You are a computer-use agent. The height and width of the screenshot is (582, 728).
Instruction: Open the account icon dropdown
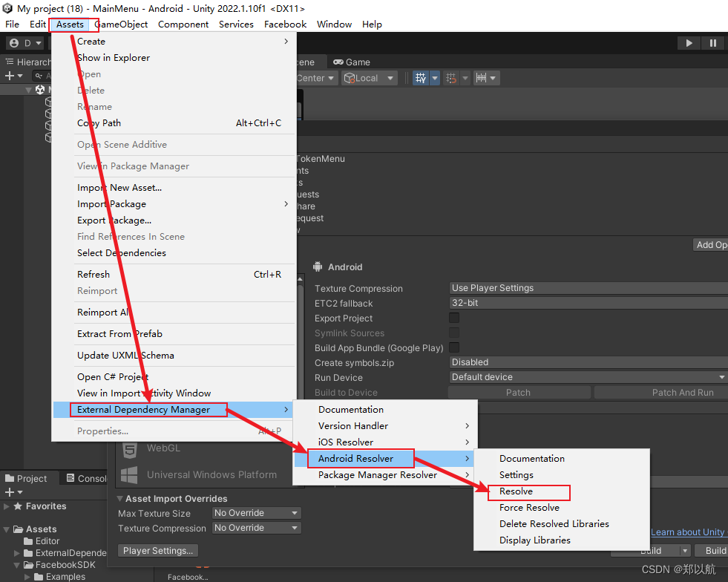click(25, 43)
